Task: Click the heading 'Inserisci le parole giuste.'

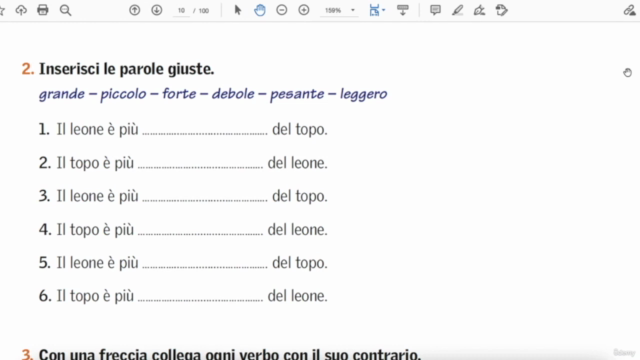Action: coord(127,69)
